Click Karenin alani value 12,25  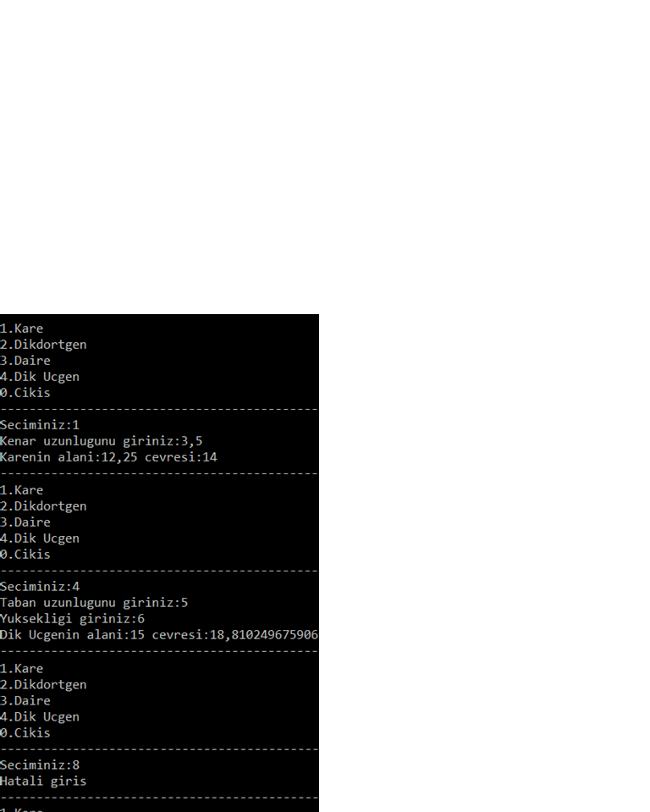[x=115, y=457]
